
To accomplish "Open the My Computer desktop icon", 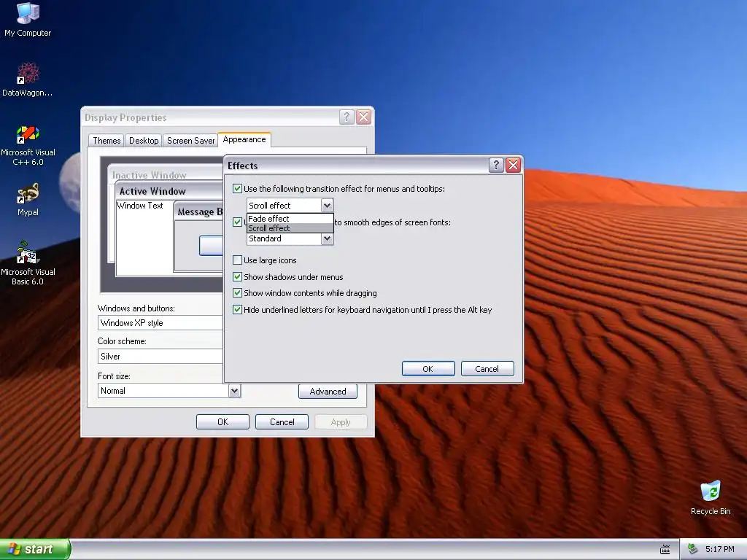I will [28, 20].
